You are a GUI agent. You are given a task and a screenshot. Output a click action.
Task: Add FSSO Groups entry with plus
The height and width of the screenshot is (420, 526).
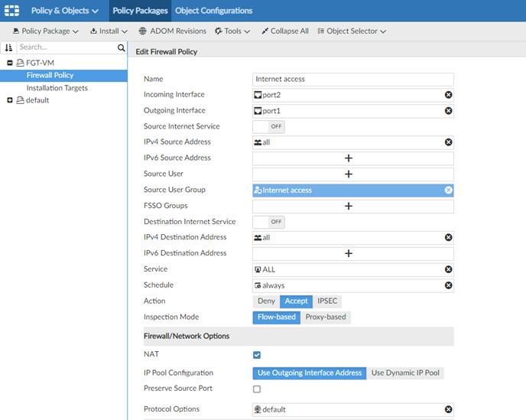point(349,206)
